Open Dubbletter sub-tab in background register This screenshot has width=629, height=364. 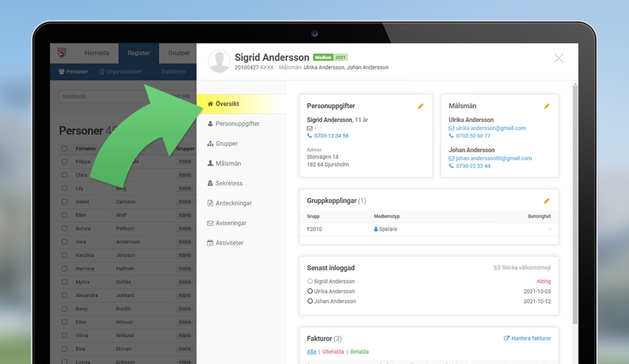point(174,72)
